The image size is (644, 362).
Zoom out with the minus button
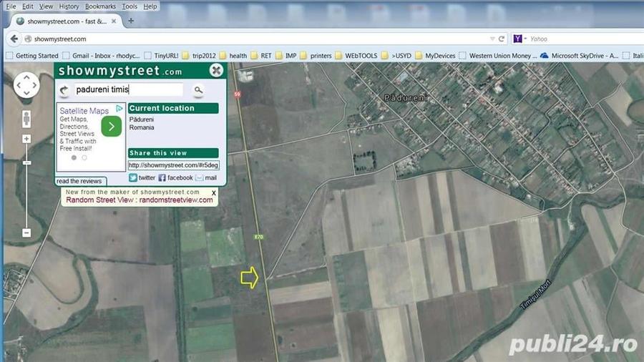[x=26, y=233]
